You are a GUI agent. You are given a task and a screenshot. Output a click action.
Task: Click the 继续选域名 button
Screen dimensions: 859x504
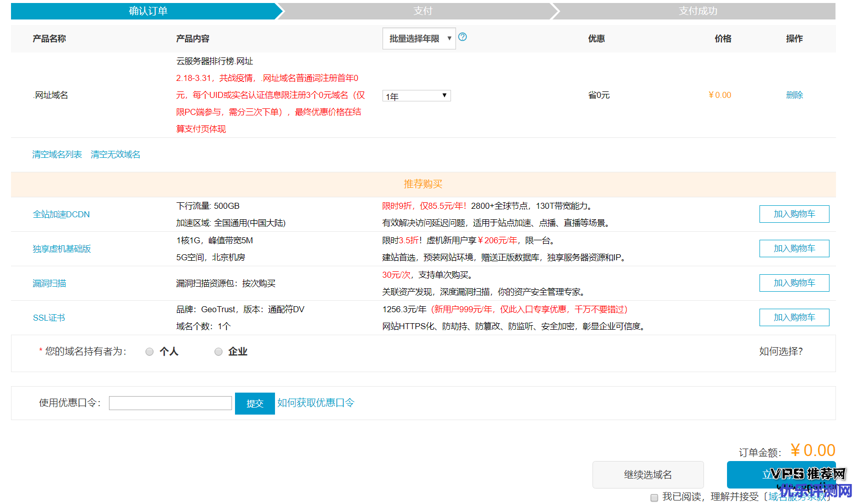(648, 475)
